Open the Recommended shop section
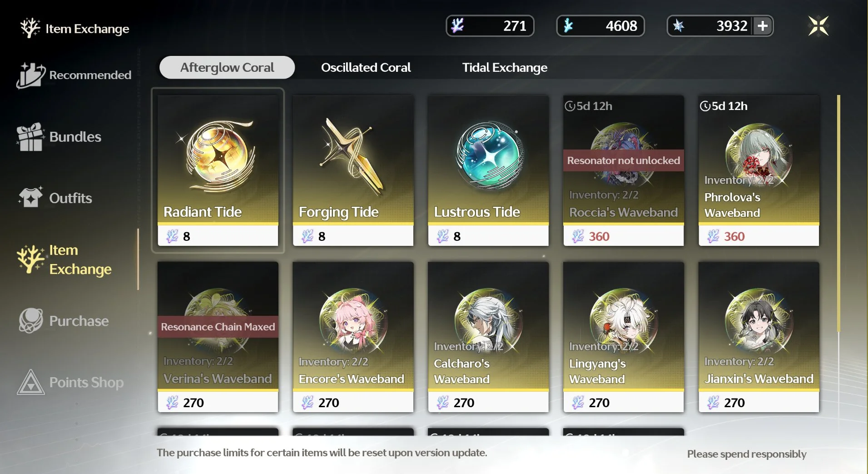The height and width of the screenshot is (474, 868). pyautogui.click(x=74, y=75)
